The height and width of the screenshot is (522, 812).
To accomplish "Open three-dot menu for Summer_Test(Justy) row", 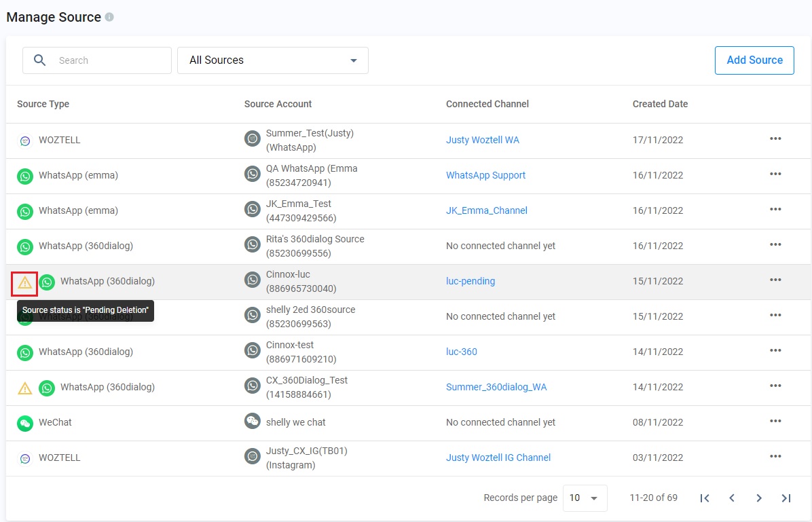I will (775, 139).
